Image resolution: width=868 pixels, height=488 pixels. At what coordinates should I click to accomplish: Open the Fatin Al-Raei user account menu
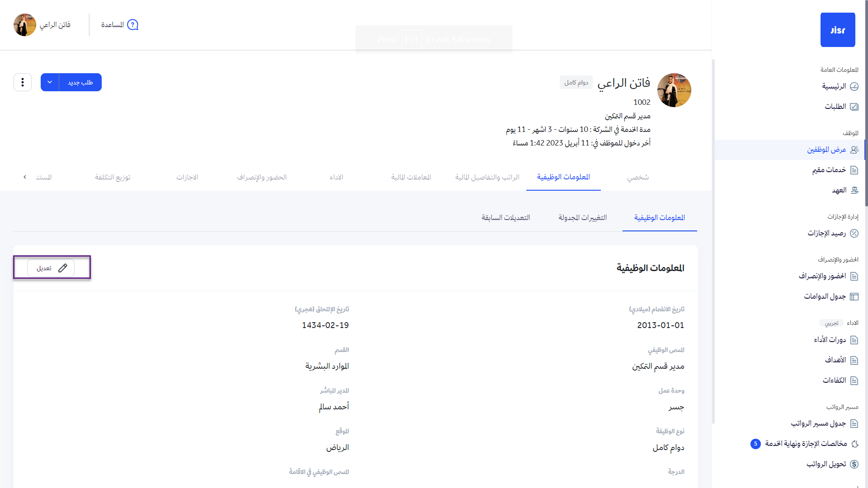[42, 25]
